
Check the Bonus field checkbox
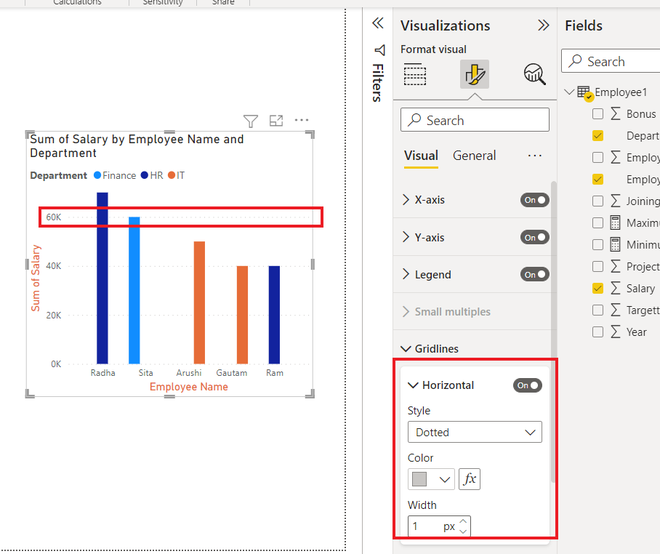pos(598,114)
